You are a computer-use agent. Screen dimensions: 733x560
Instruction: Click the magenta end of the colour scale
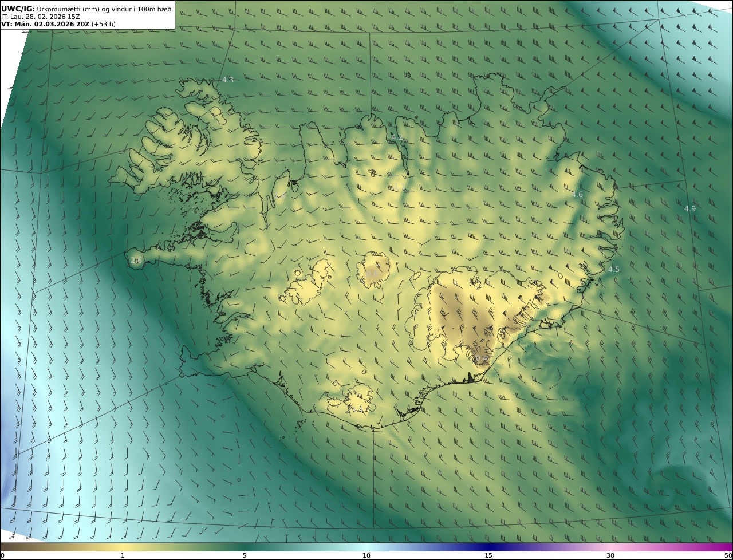click(x=724, y=547)
